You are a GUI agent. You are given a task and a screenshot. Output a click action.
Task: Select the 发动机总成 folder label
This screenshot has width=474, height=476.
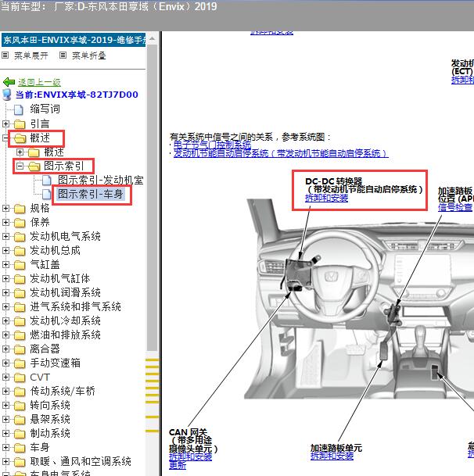(x=55, y=250)
